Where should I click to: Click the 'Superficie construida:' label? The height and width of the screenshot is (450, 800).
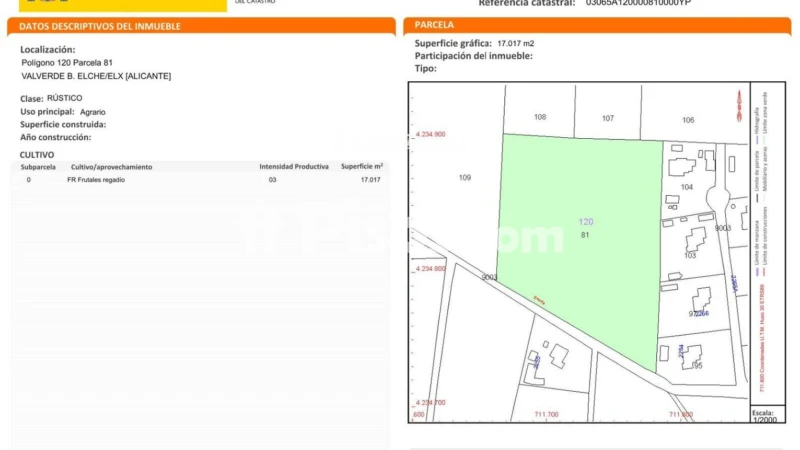pyautogui.click(x=63, y=124)
